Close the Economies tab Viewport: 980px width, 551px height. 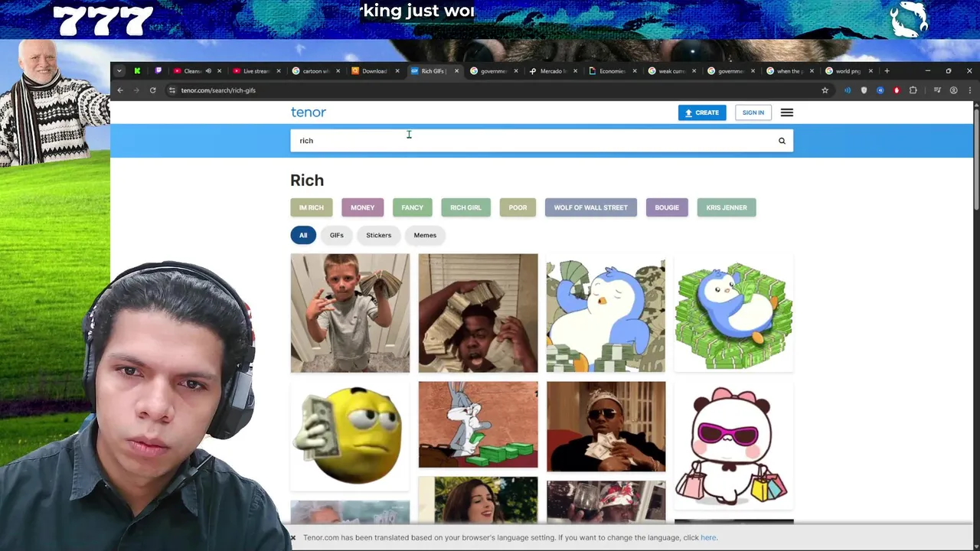(634, 71)
